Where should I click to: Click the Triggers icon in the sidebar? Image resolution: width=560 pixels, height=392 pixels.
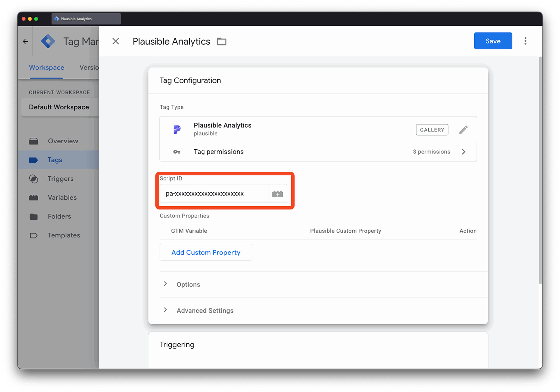coord(34,179)
